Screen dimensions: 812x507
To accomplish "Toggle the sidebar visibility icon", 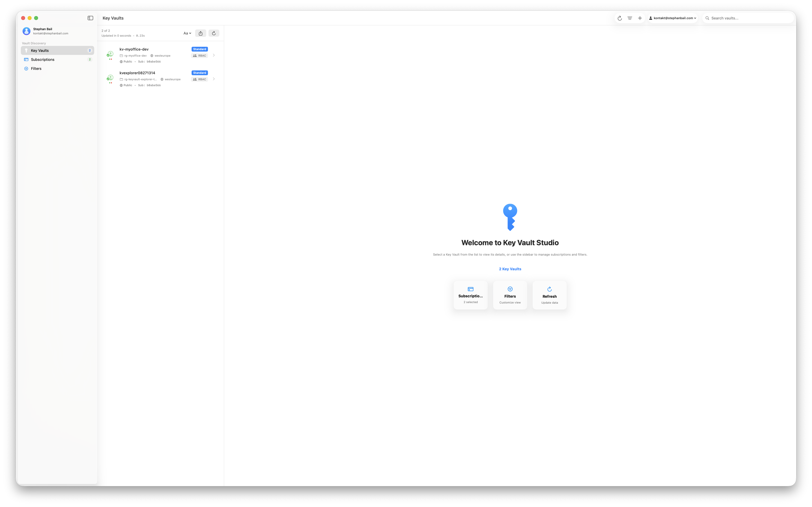I will pos(90,18).
